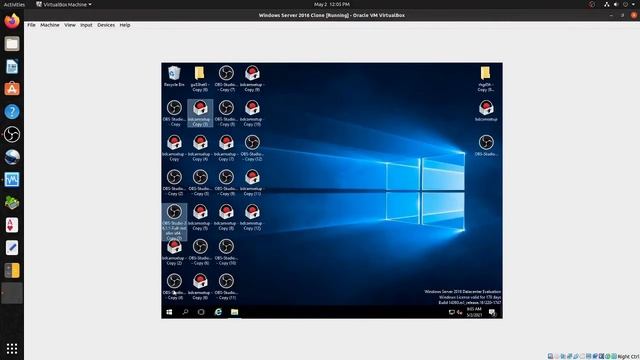Viewport: 640px width, 360px height.
Task: Launch LibreOffice Writer from the dock
Action: click(12, 67)
